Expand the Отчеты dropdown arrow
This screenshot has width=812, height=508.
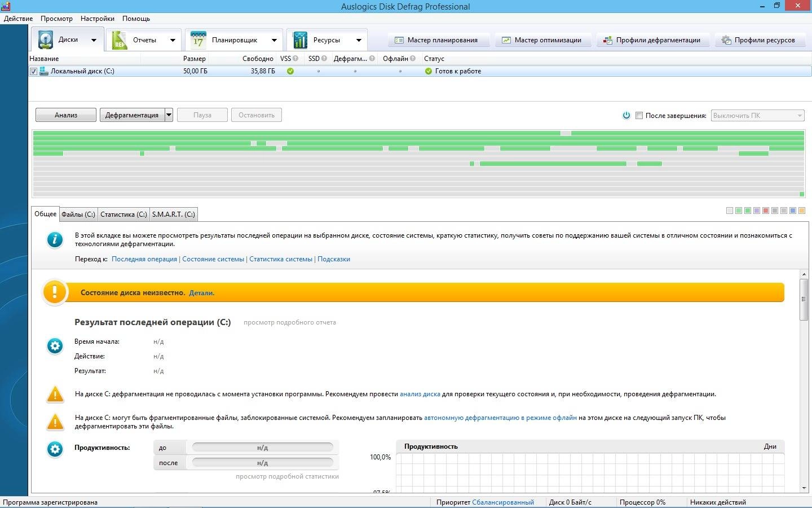(x=173, y=40)
